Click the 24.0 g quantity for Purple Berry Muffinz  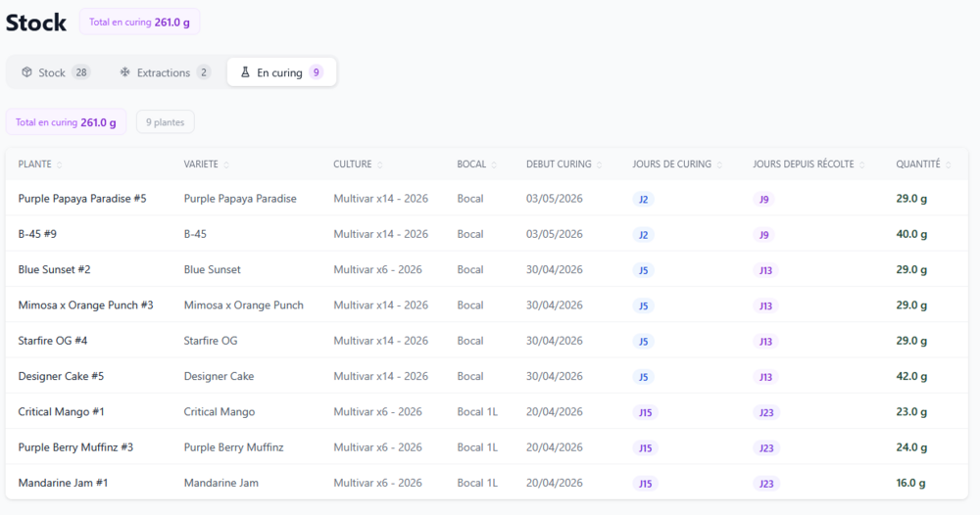click(911, 447)
